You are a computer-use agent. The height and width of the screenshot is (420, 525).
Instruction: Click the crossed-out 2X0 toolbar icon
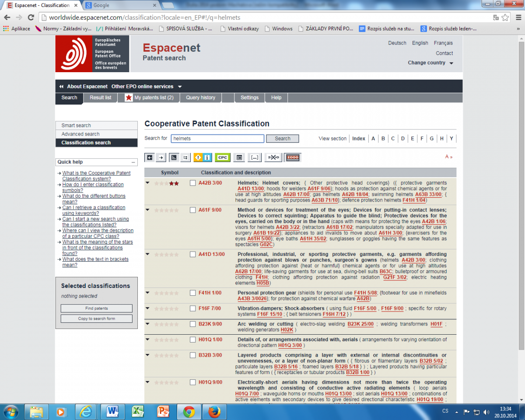click(x=273, y=157)
